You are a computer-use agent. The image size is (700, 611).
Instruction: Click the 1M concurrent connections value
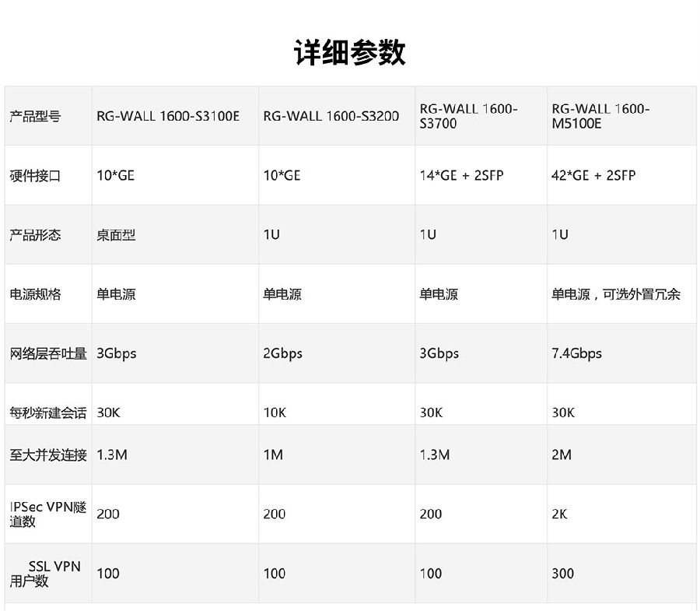273,455
